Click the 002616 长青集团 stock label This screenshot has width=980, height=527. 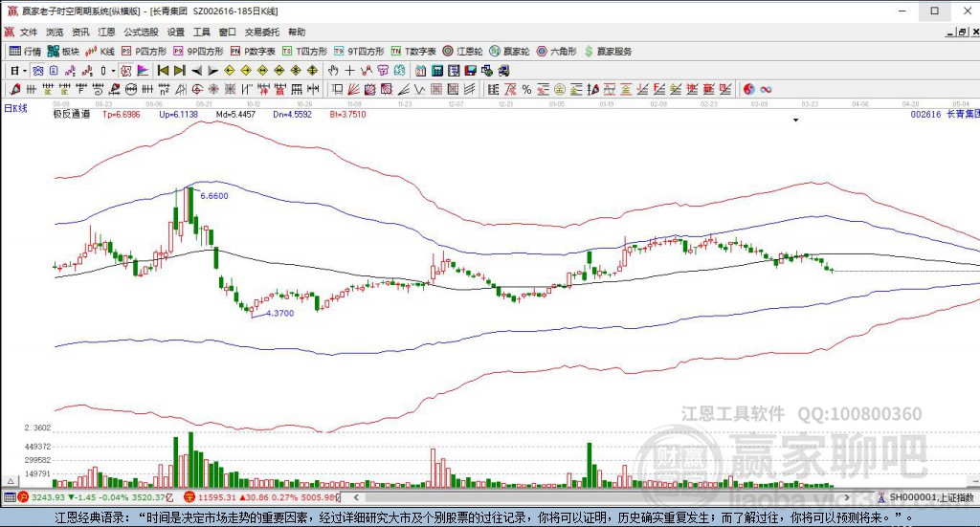[945, 114]
